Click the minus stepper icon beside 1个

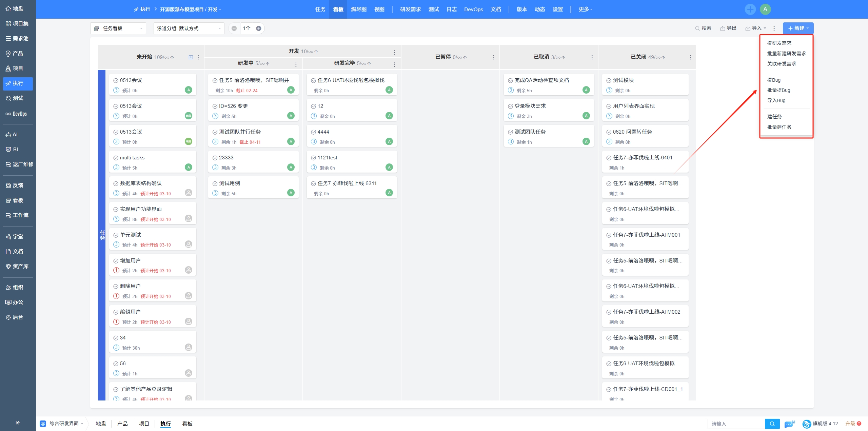[234, 28]
